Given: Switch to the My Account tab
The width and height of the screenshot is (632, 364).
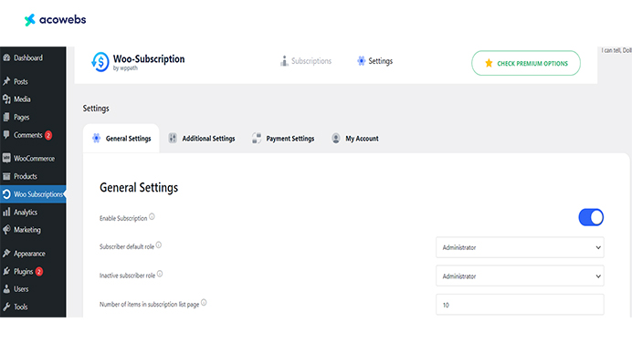Looking at the screenshot, I should [355, 139].
